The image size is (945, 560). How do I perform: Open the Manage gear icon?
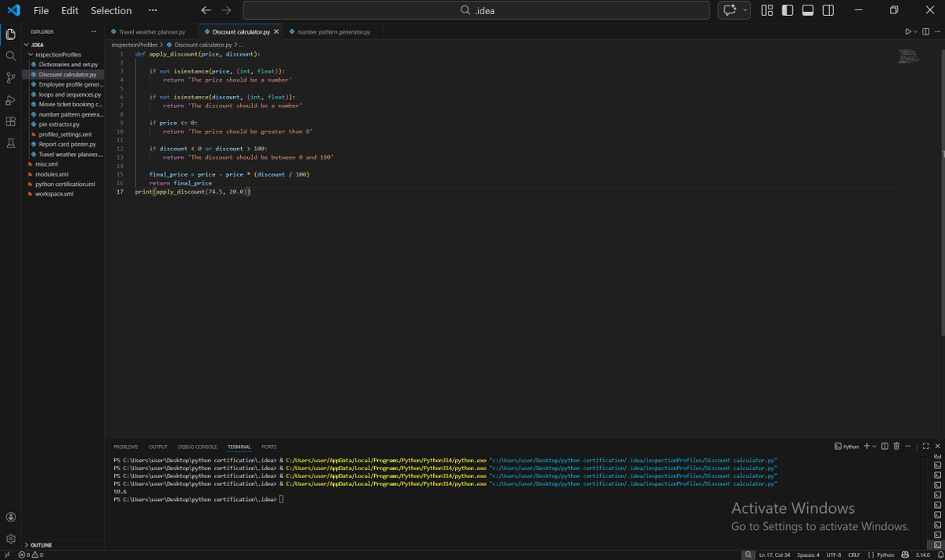(11, 539)
